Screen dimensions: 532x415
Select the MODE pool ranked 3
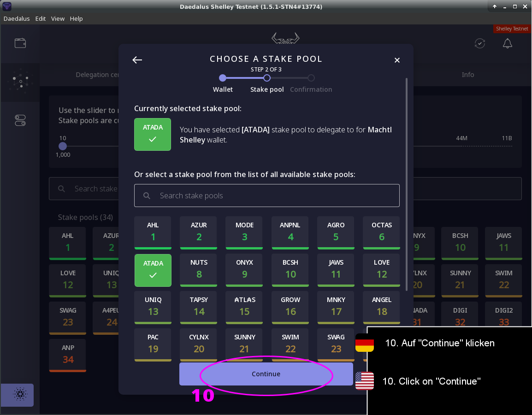244,233
